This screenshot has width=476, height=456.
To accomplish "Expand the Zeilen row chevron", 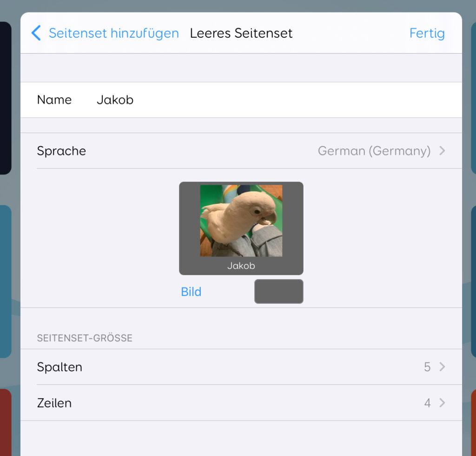I will [443, 403].
